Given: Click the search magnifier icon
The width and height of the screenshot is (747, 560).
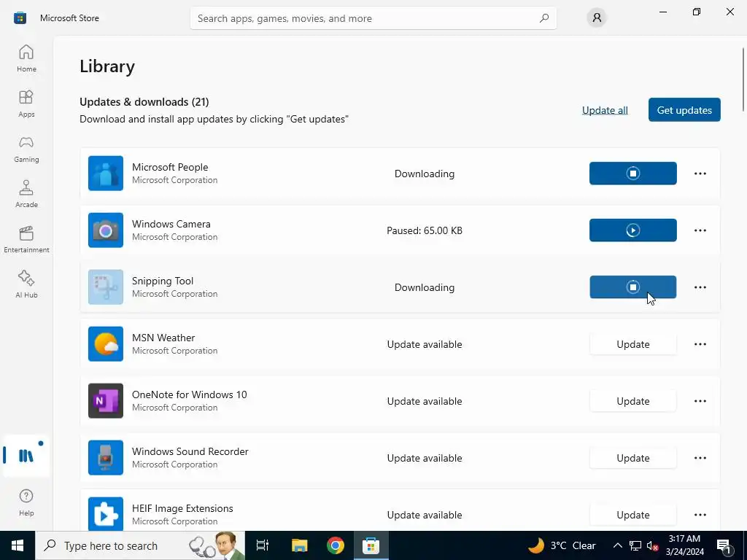Looking at the screenshot, I should pos(544,18).
